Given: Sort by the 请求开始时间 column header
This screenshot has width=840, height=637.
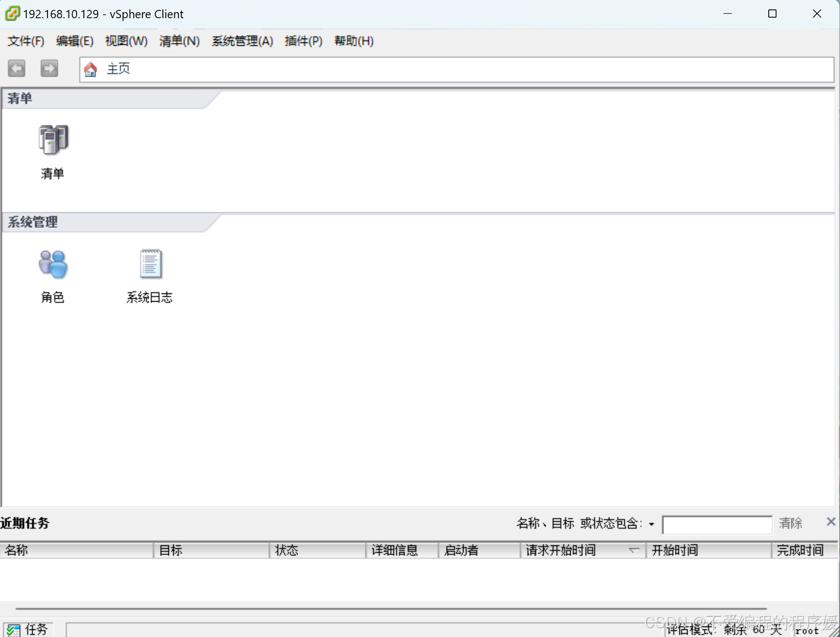Looking at the screenshot, I should (x=583, y=550).
